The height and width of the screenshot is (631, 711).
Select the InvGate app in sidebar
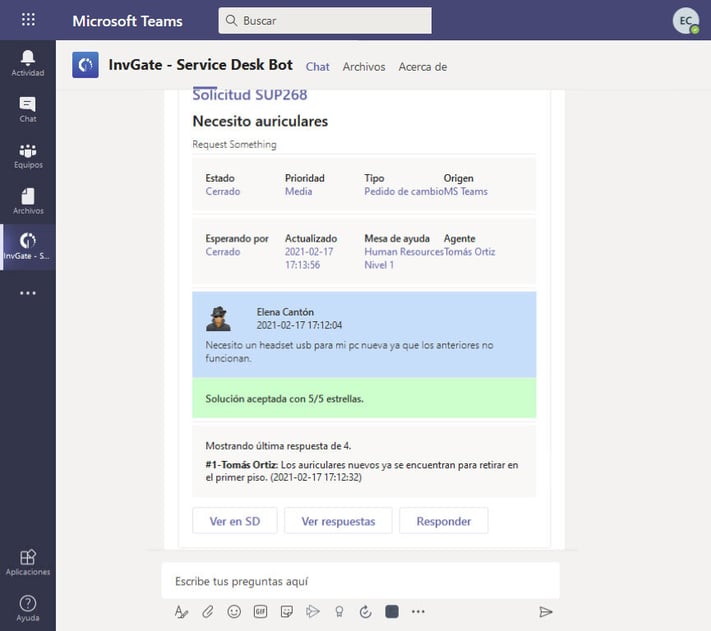[28, 247]
